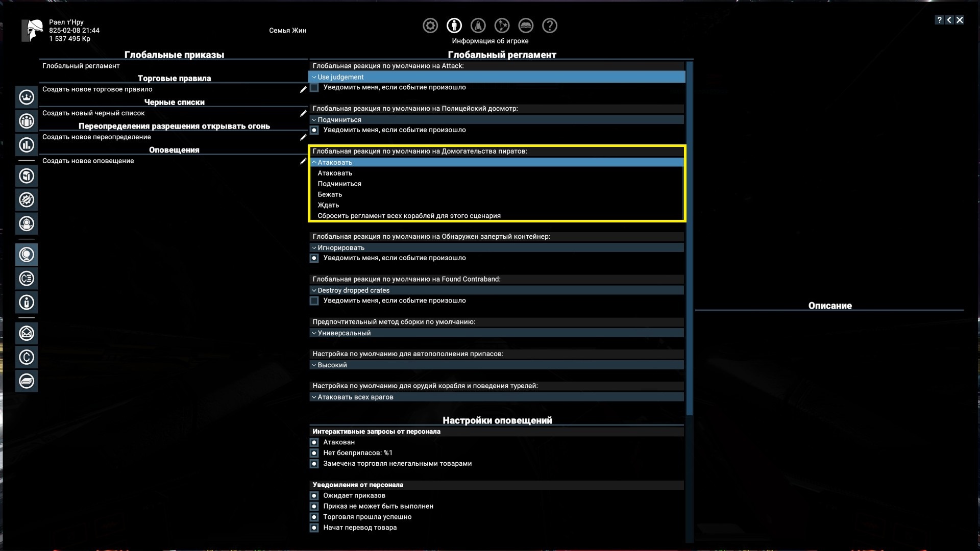Toggle notify checkbox under Обнаружен запертый контейнер
The image size is (980, 551).
pos(314,258)
